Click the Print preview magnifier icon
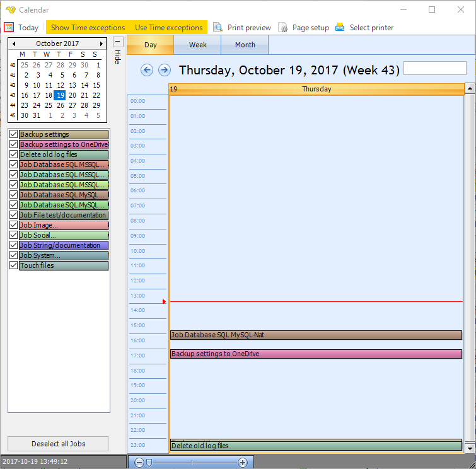 (218, 27)
